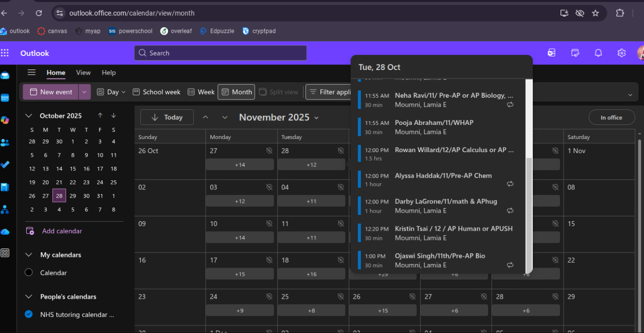Toggle Split view option
Screen dimensions: 644x333
coord(278,92)
